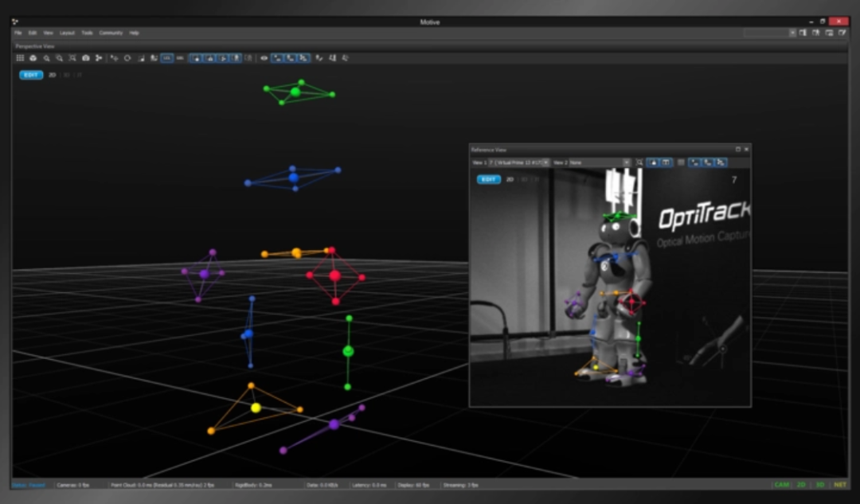Viewport: 860px width, 504px height.
Task: Click the zoom-to-fit icon in Perspective View toolbar
Action: [x=72, y=58]
